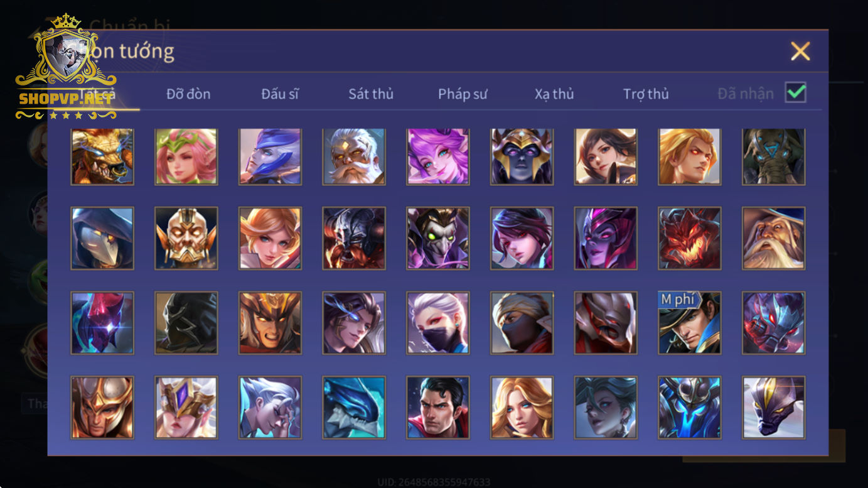Show Pháp sư heroes
868x488 pixels.
(463, 94)
